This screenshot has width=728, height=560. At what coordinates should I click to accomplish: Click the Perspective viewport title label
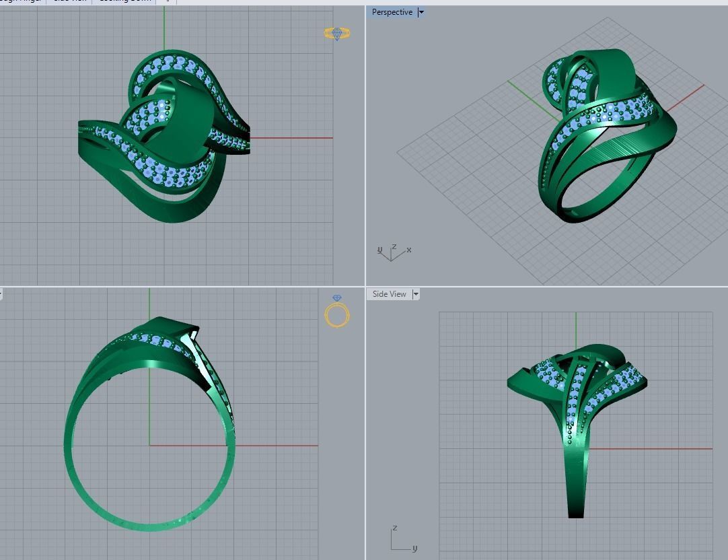(x=392, y=12)
